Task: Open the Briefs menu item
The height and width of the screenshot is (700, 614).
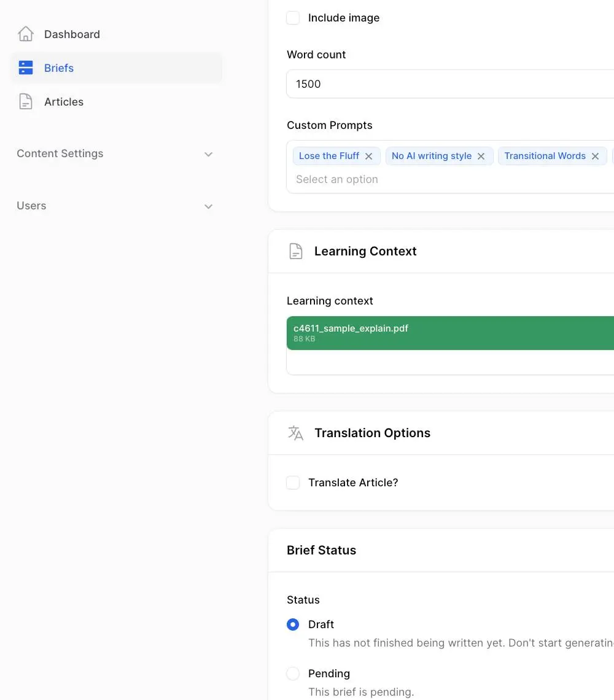Action: tap(59, 68)
